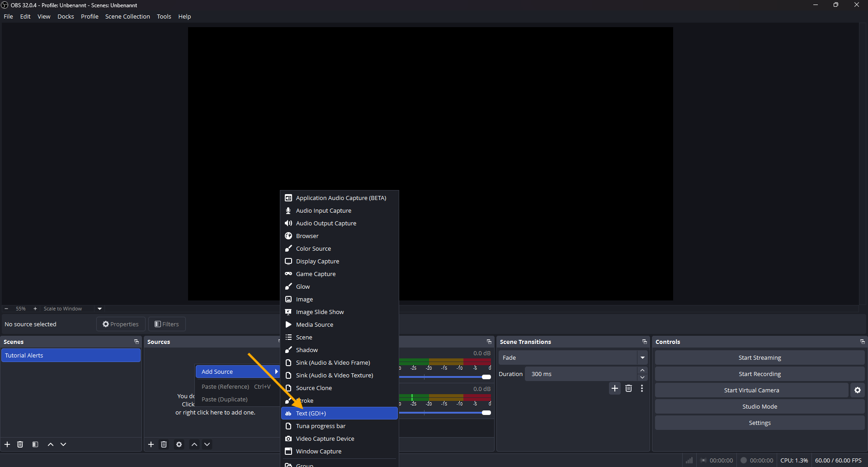Pop out the Controls dock

click(x=862, y=342)
